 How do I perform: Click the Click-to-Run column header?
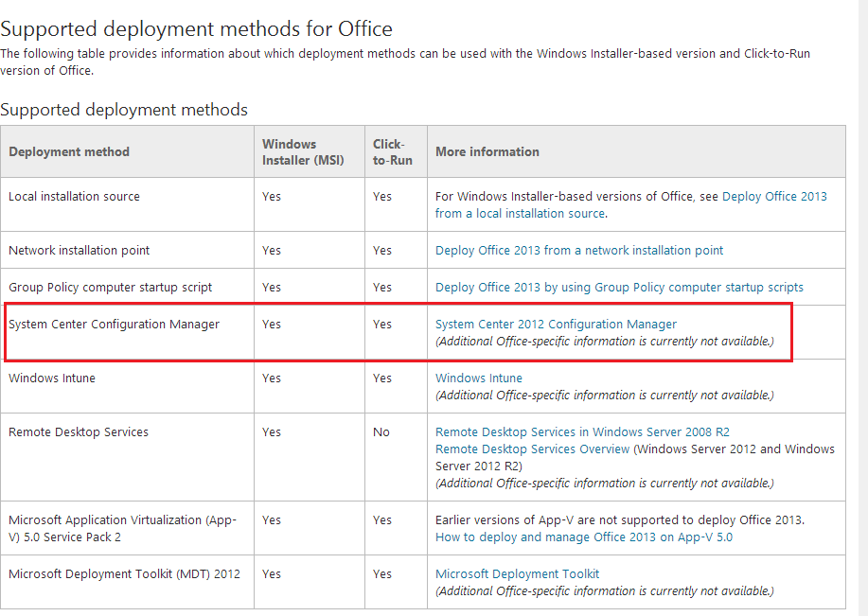392,152
